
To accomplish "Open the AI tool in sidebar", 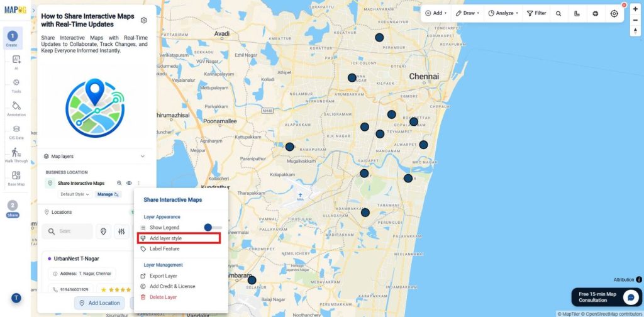I will coord(16,62).
